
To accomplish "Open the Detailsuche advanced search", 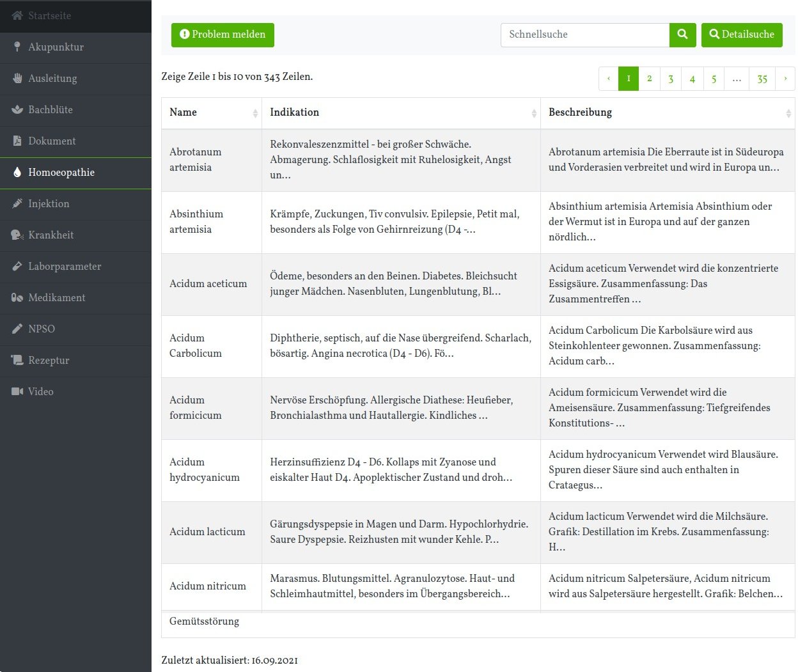I will tap(742, 35).
